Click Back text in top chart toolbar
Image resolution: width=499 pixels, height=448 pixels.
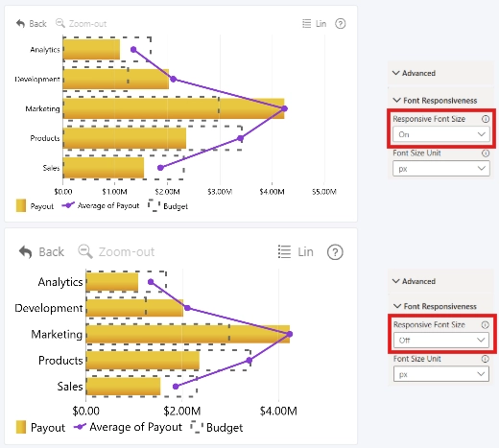tap(37, 24)
